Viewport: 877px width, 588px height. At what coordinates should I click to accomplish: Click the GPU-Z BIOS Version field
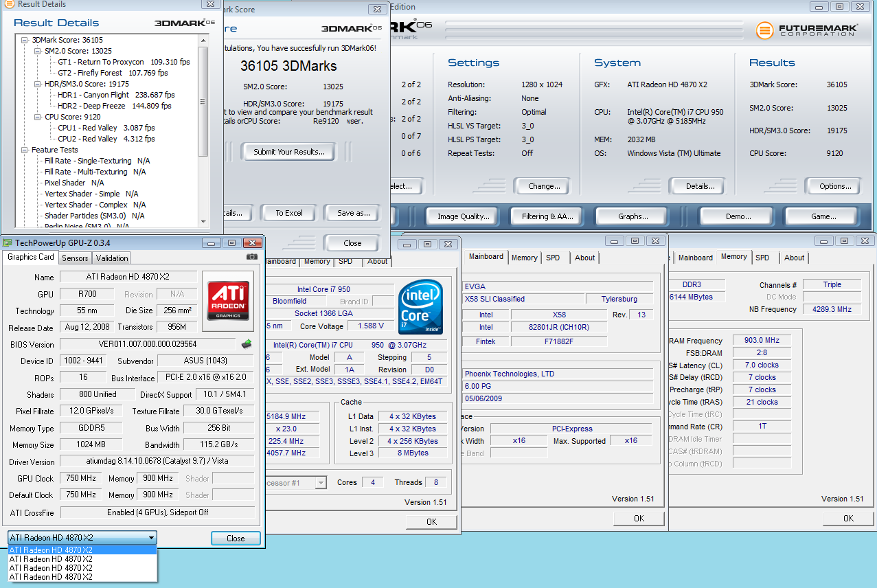pos(148,344)
